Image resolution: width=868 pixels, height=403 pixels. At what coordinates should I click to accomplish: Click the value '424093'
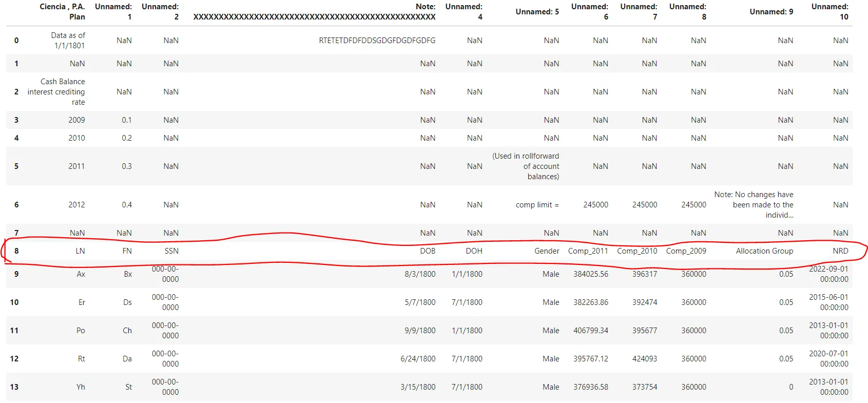pos(645,359)
